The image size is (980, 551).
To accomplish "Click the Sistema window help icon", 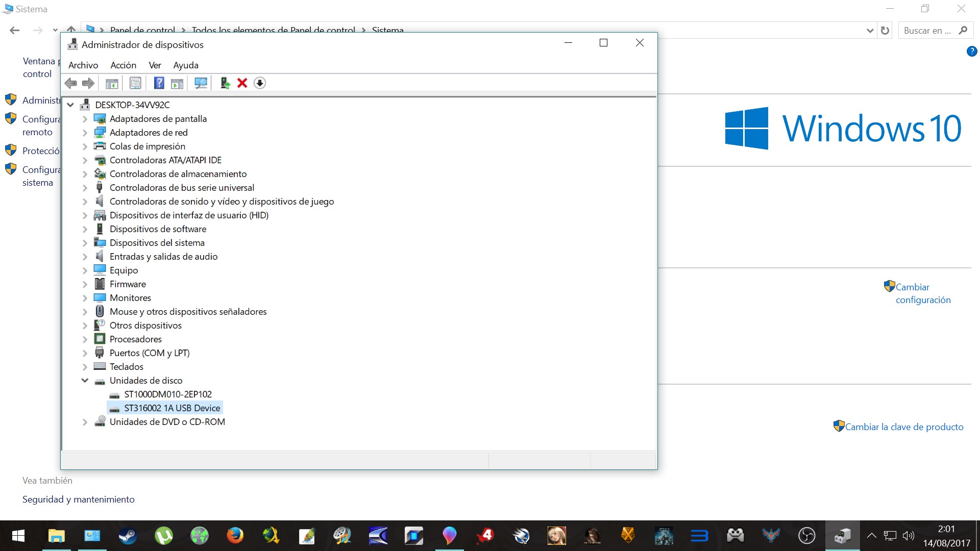I will (972, 52).
